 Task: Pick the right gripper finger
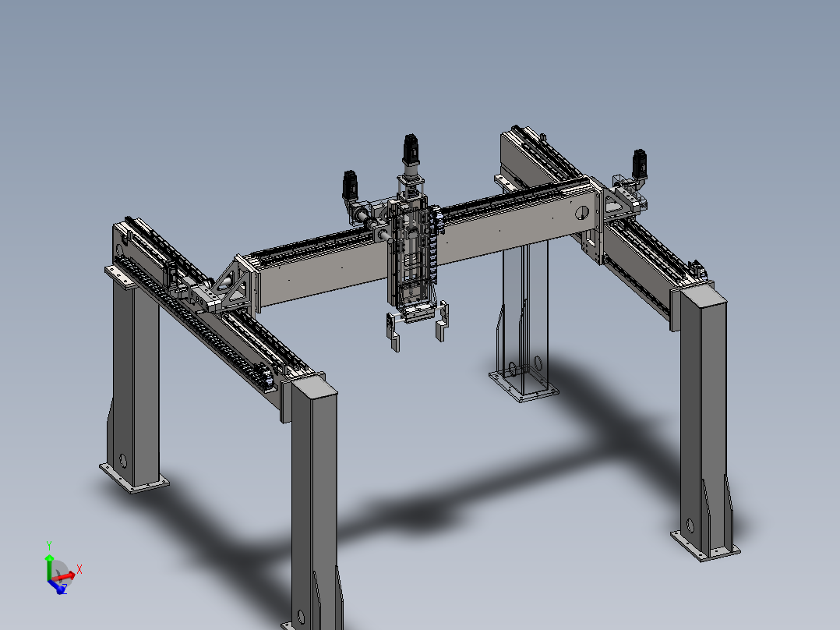441,322
